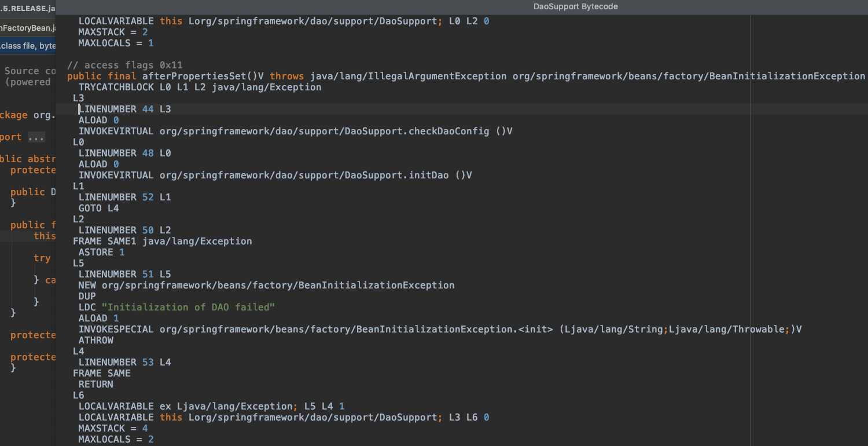Switch to the partially visible .5.RELEASE.ja editor tab
The height and width of the screenshot is (446, 868).
28,9
